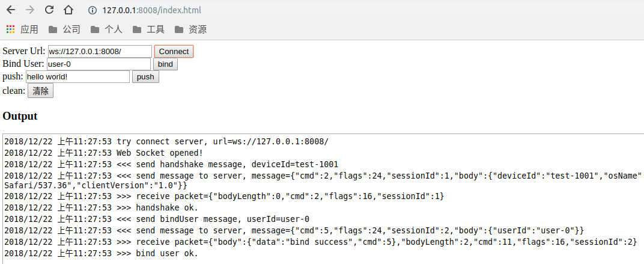The height and width of the screenshot is (264, 644).
Task: Click the push message text field
Action: coord(77,76)
